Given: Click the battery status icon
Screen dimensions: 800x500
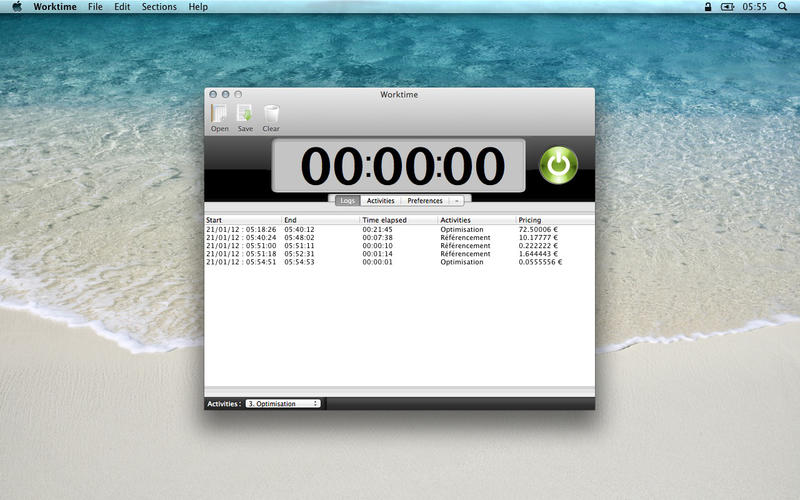Looking at the screenshot, I should tap(727, 7).
